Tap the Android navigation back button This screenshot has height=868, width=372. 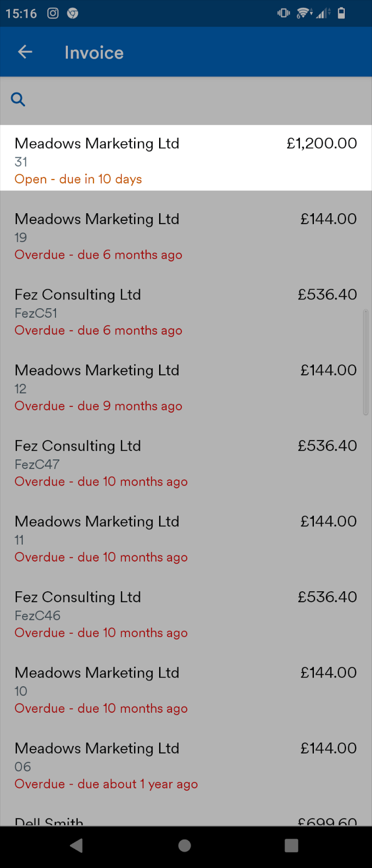pyautogui.click(x=76, y=845)
